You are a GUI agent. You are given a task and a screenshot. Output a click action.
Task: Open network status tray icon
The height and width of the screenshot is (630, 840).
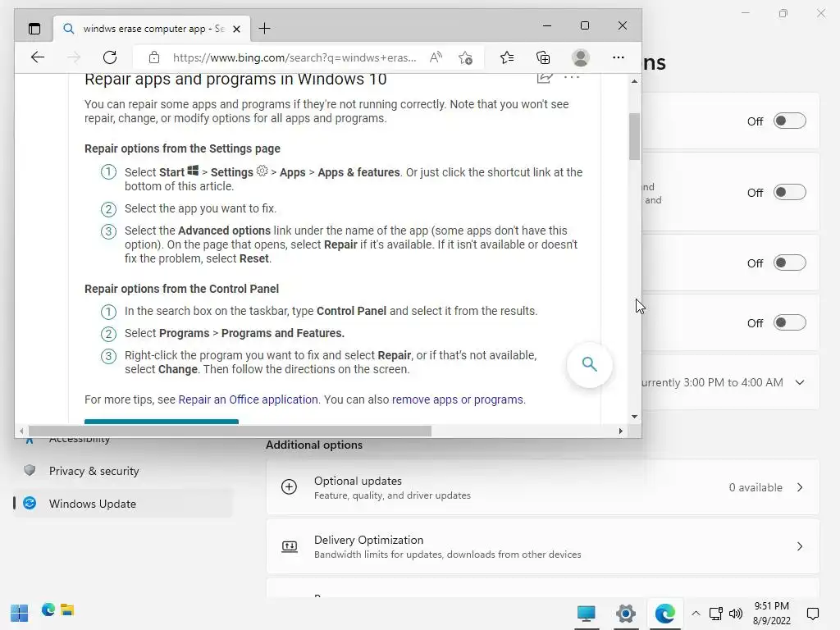(x=715, y=614)
